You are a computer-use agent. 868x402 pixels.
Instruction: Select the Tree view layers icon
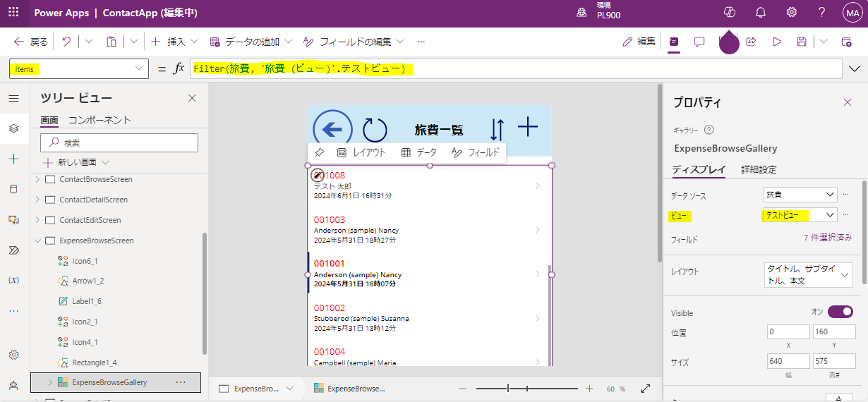(x=14, y=128)
